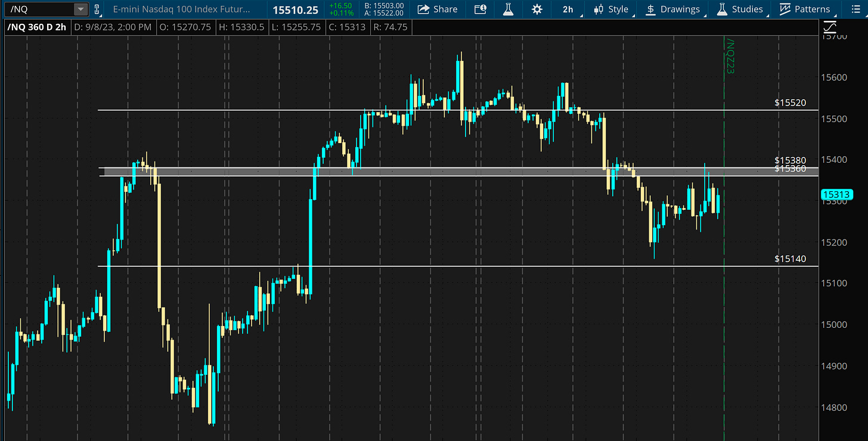Select the $15380 price level label
The width and height of the screenshot is (868, 441).
click(x=790, y=160)
